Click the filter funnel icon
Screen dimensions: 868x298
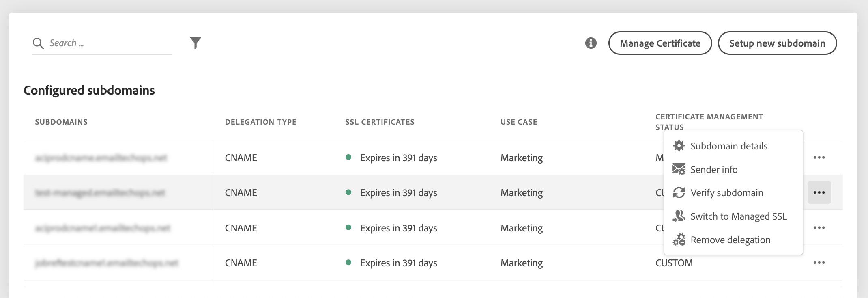[196, 43]
